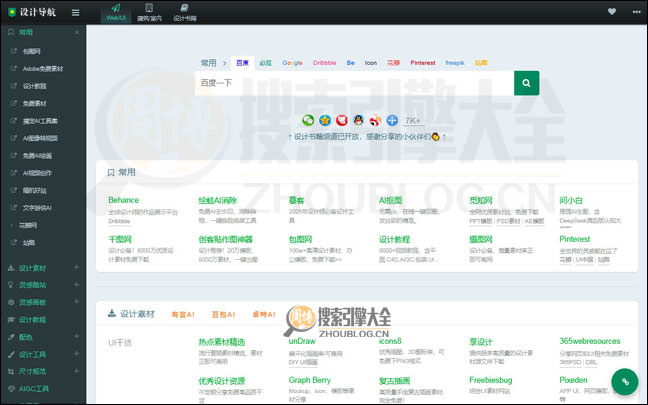Select the 必应 search engine tab
The image size is (648, 405).
click(x=265, y=63)
